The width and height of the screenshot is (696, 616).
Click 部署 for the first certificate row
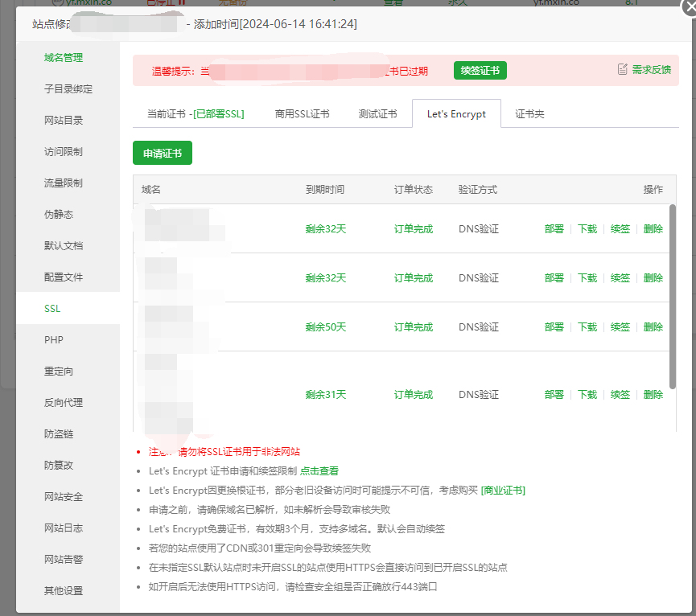(554, 229)
